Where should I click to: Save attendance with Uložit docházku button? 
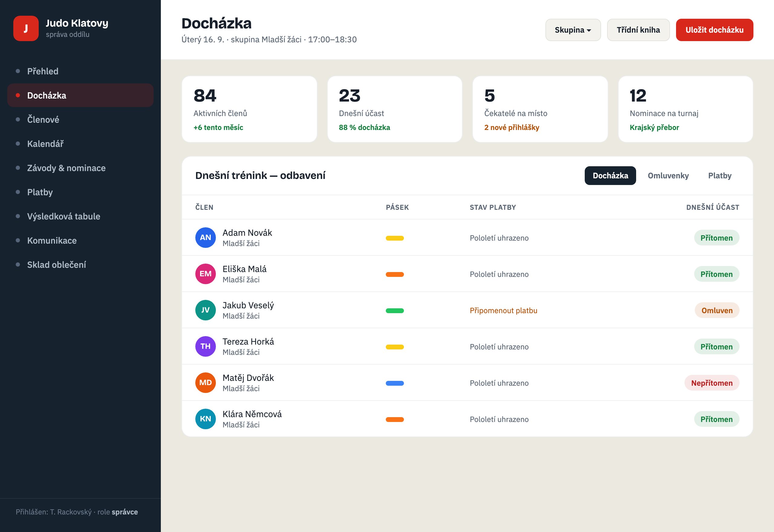(714, 30)
